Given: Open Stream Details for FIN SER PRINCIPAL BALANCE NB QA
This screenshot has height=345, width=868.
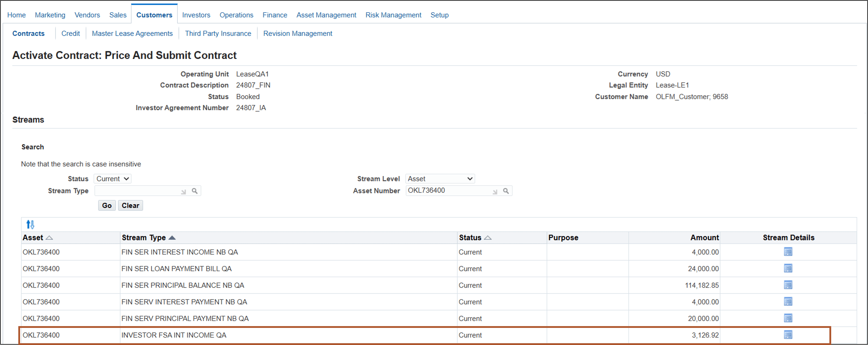Looking at the screenshot, I should pos(788,285).
